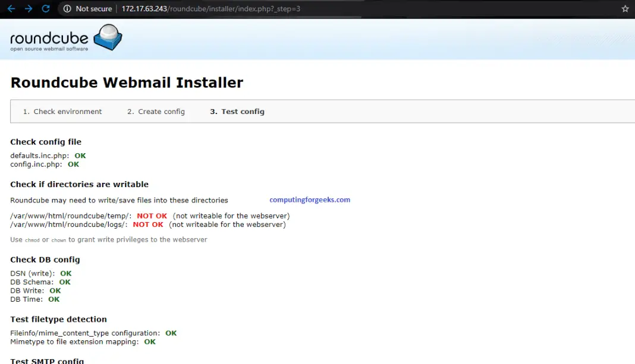Image resolution: width=635 pixels, height=364 pixels.
Task: Open the computingforgeeks.com link
Action: click(310, 200)
